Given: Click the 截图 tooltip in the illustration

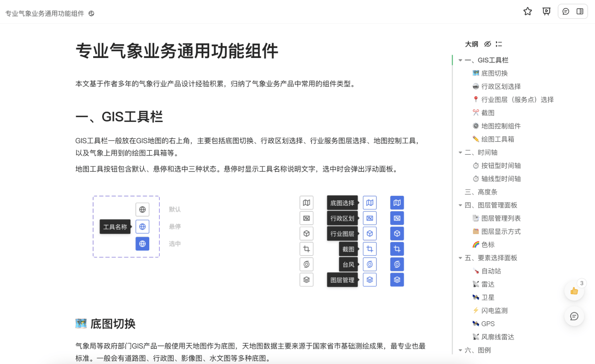Looking at the screenshot, I should (x=349, y=249).
